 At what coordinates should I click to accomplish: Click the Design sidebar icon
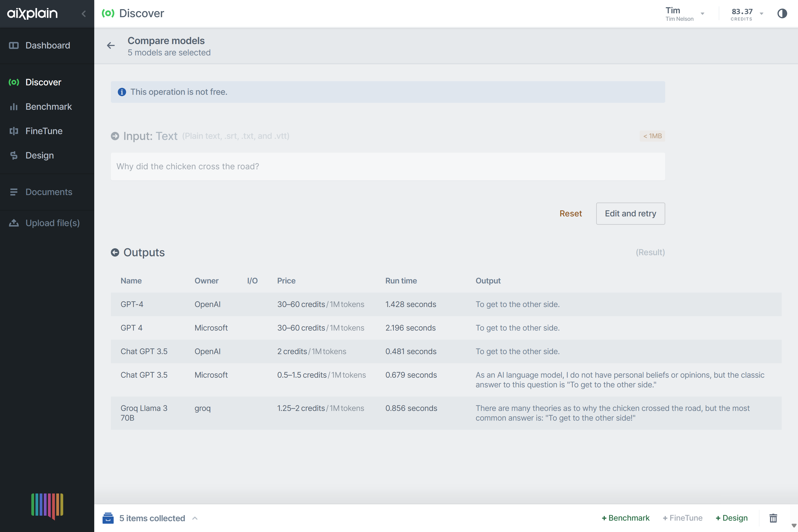14,155
